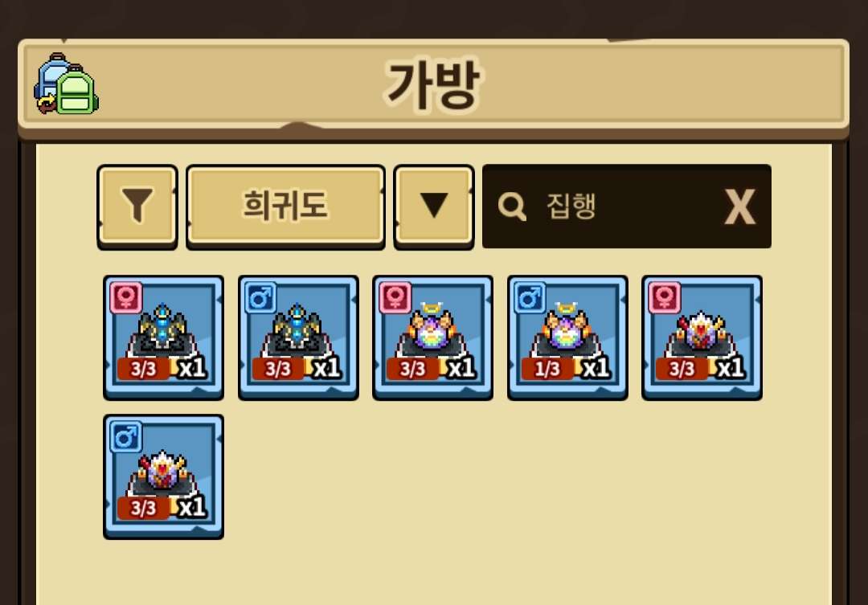868x605 pixels.
Task: Toggle sort order with the down triangle
Action: click(x=434, y=206)
